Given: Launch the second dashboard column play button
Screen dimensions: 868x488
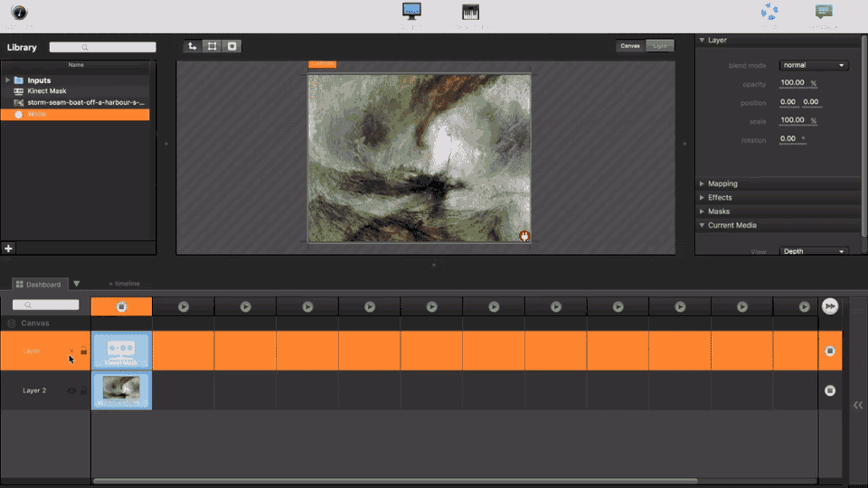Looking at the screenshot, I should click(184, 306).
